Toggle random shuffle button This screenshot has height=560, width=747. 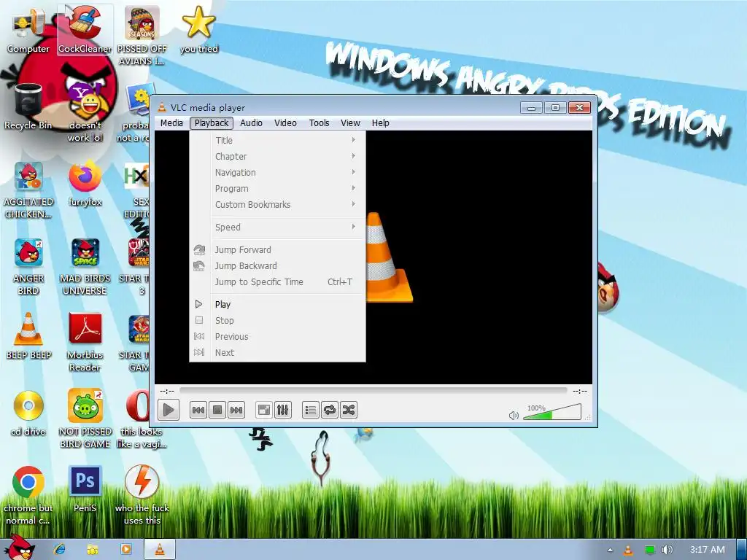point(348,410)
